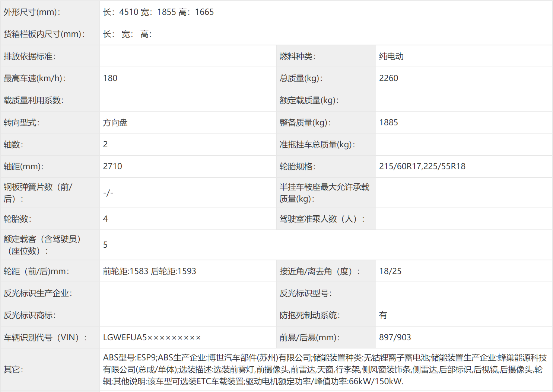553x392 pixels.
Task: Click the wheelbase value 2710
Action: tap(112, 167)
